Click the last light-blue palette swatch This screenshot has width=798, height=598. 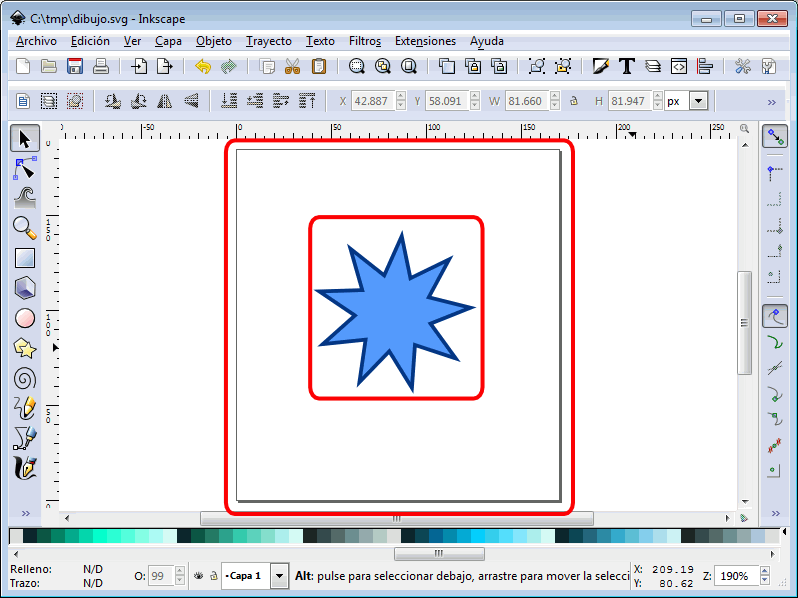pos(758,536)
